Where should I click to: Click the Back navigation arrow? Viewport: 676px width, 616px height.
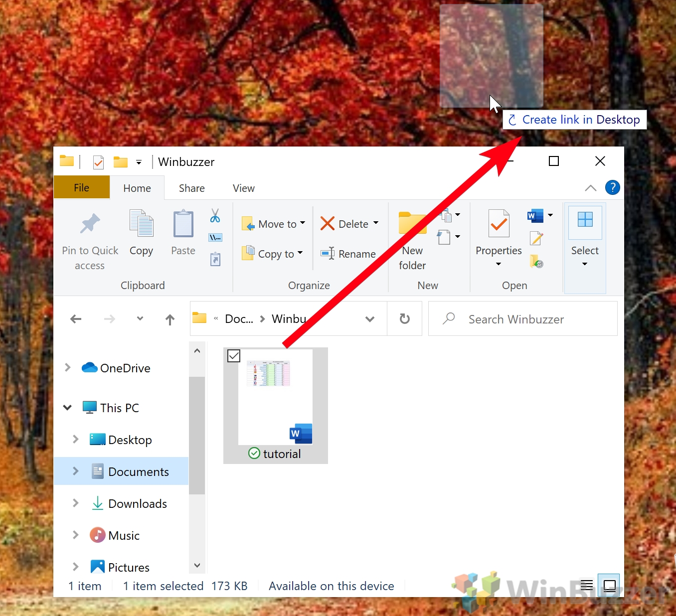coord(76,319)
